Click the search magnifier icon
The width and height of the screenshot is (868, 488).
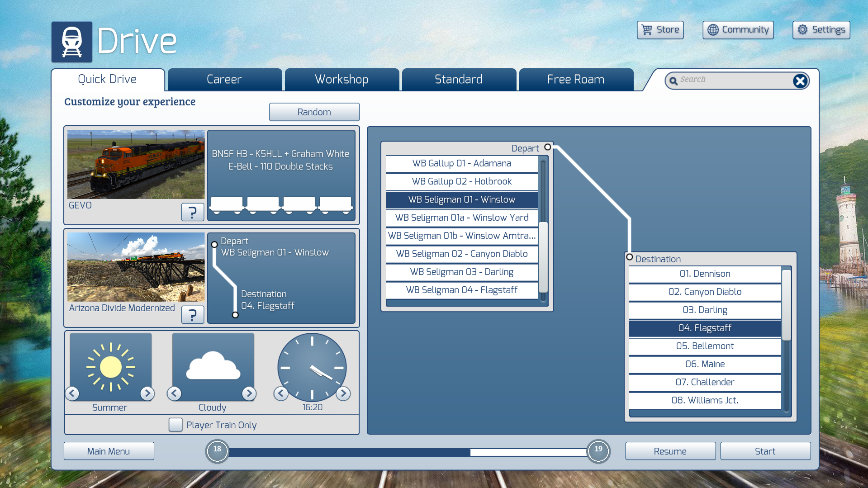[674, 81]
